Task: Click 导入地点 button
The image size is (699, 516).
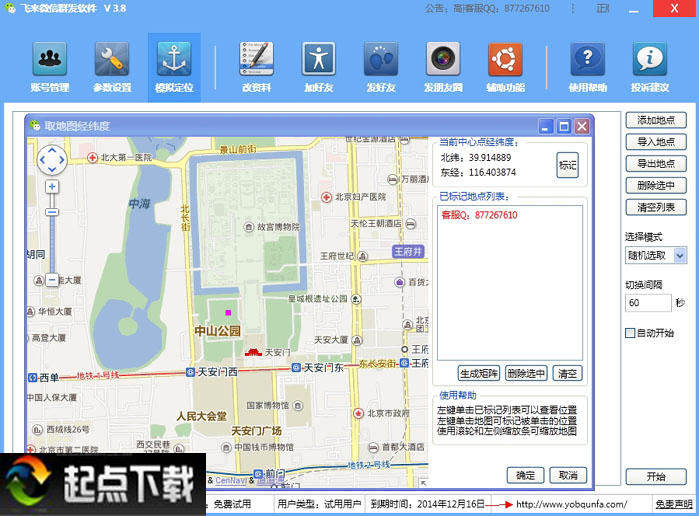Action: (x=656, y=142)
